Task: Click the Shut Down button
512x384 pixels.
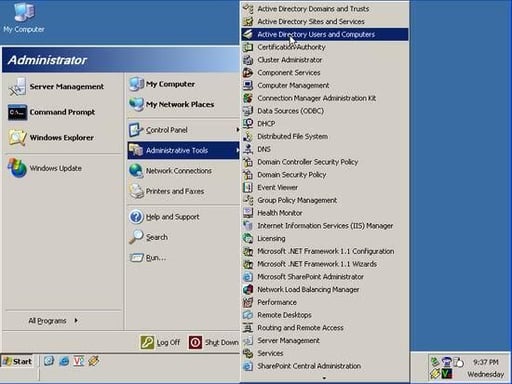Action: [214, 342]
